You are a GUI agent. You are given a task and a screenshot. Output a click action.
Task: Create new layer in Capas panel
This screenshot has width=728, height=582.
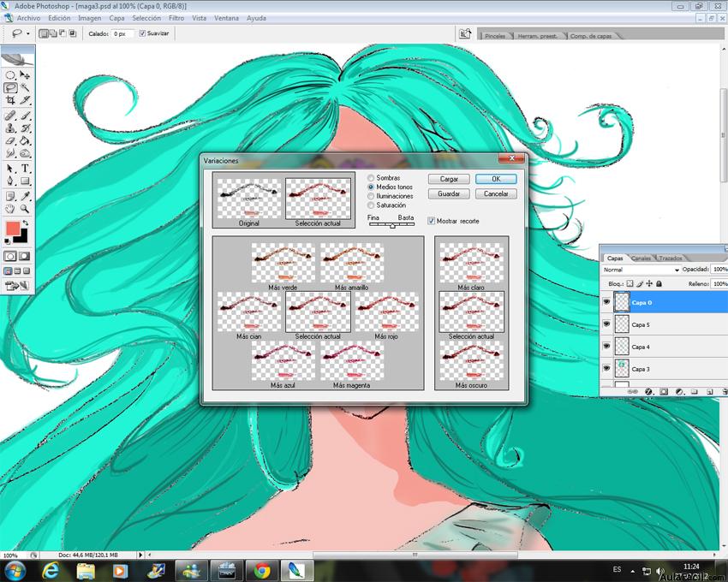point(709,392)
